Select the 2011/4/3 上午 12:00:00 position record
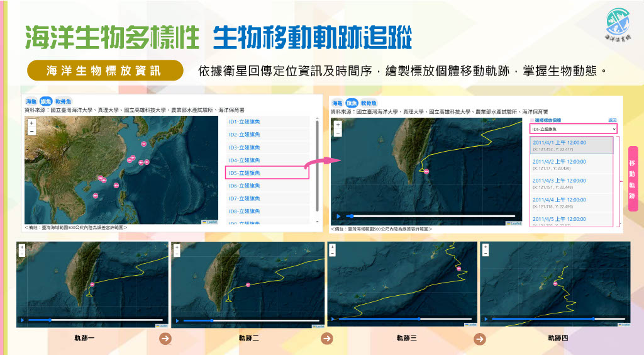The width and height of the screenshot is (644, 355). (x=572, y=183)
